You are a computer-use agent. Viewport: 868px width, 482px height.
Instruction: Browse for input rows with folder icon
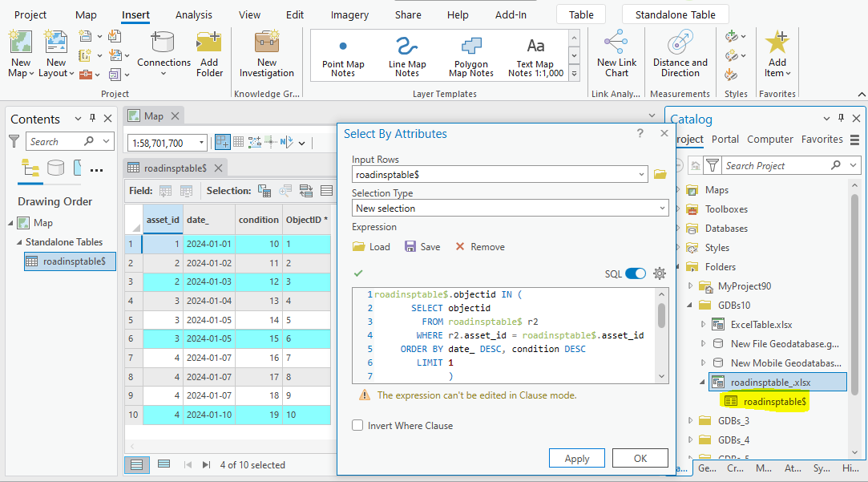[x=660, y=174]
